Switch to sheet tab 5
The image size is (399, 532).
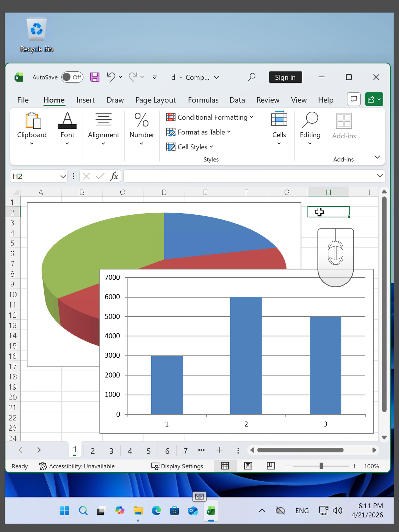click(149, 451)
